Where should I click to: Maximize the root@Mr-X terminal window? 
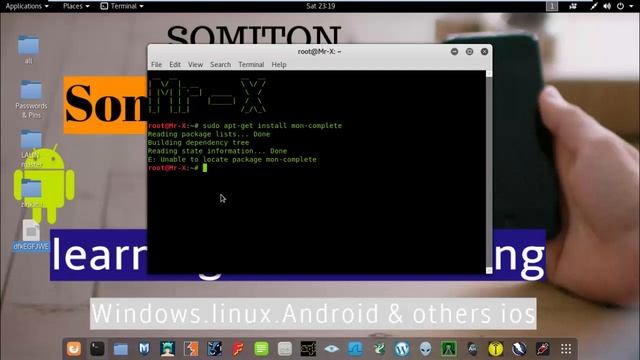click(x=469, y=51)
